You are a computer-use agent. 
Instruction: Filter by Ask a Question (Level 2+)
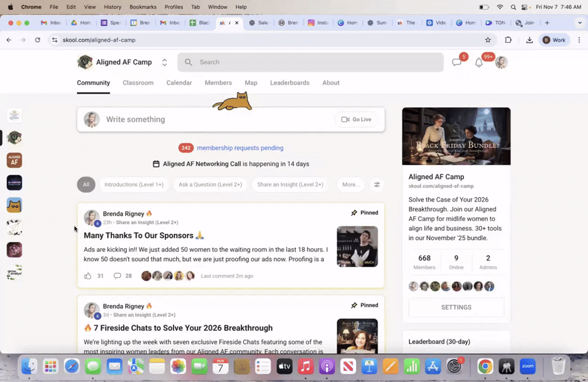tap(210, 185)
